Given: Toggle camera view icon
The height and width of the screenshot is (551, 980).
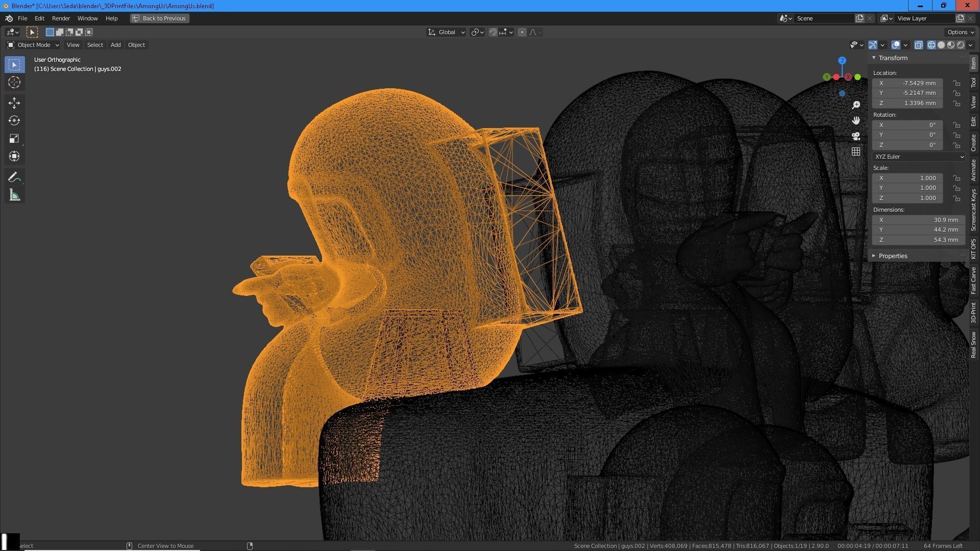Looking at the screenshot, I should pyautogui.click(x=856, y=136).
